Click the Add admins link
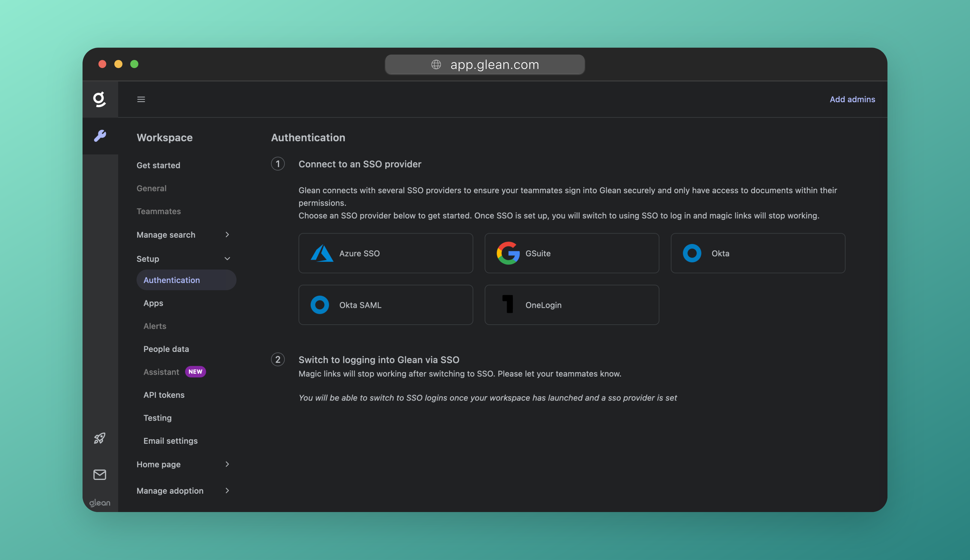Screen dimensions: 970x560 (852, 99)
